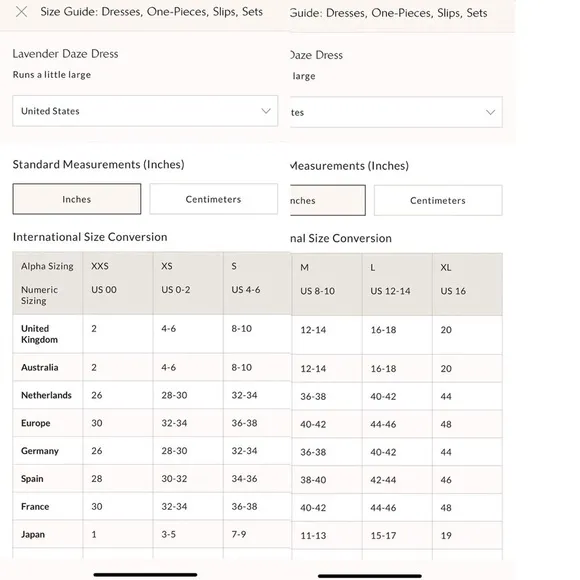Click Japan's '11-13' M size cell

(313, 536)
